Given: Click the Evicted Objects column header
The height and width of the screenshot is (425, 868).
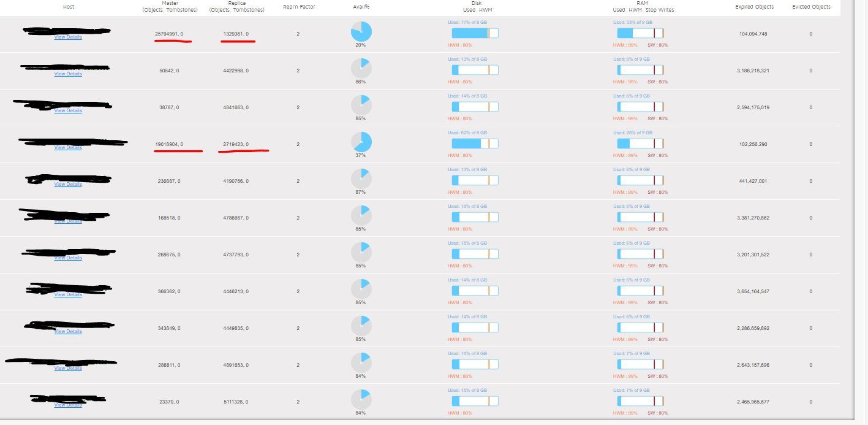Looking at the screenshot, I should 811,7.
